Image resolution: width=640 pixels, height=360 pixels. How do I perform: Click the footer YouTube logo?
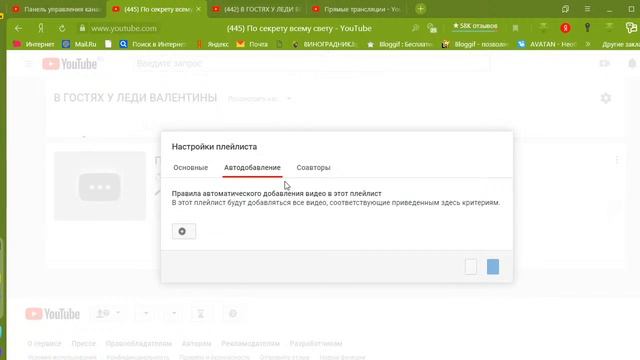coord(53,314)
